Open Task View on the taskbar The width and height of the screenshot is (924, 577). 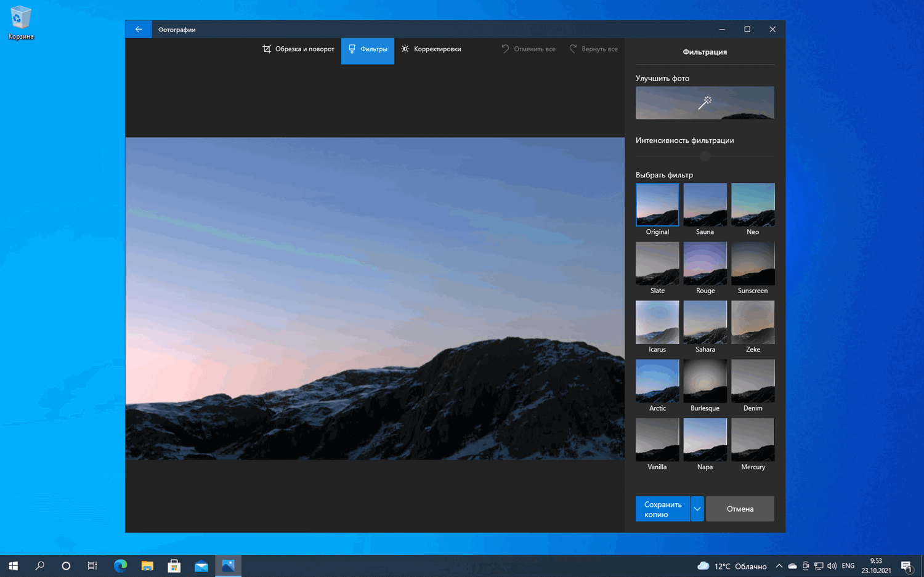click(x=92, y=566)
